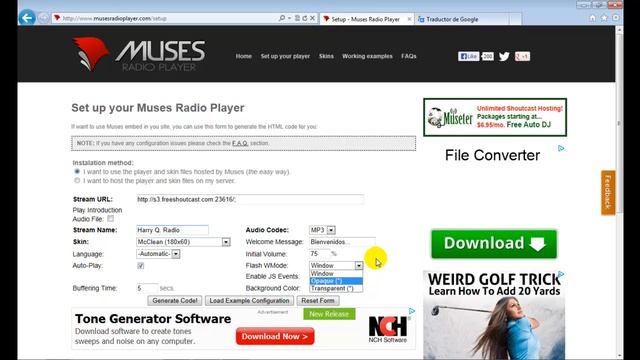Open the FAQs menu item
This screenshot has height=360, width=640.
(409, 56)
